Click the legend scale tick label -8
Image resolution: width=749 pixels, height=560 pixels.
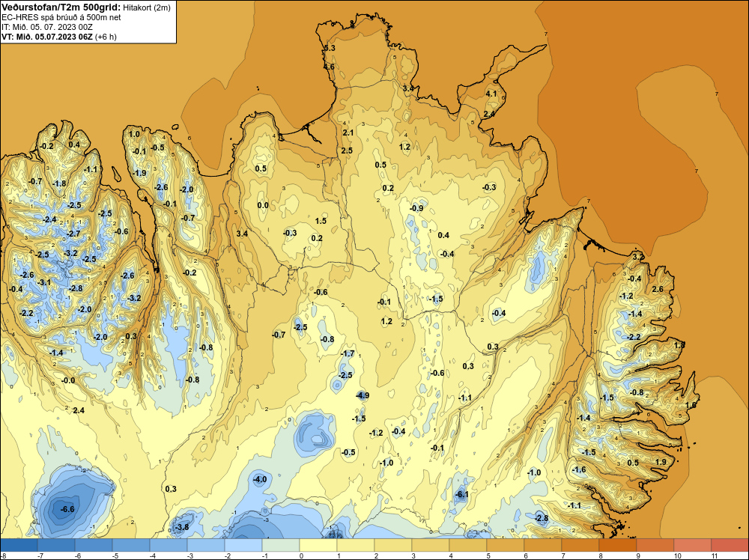point(3,556)
